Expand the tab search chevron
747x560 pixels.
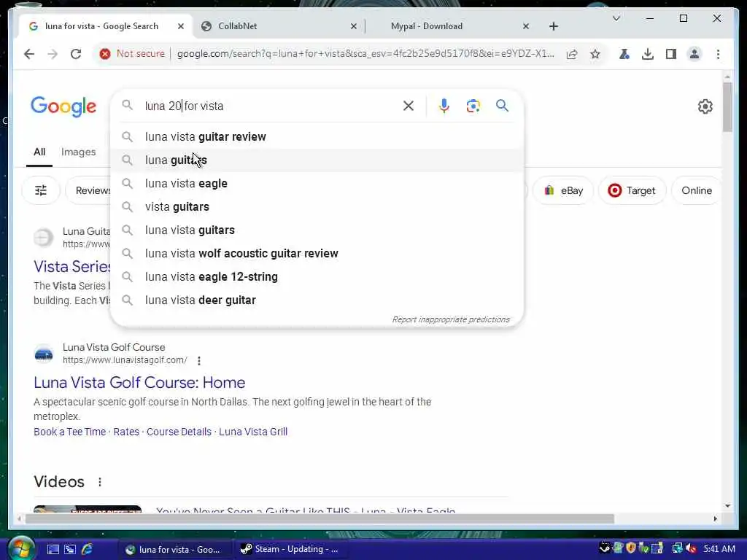point(616,18)
